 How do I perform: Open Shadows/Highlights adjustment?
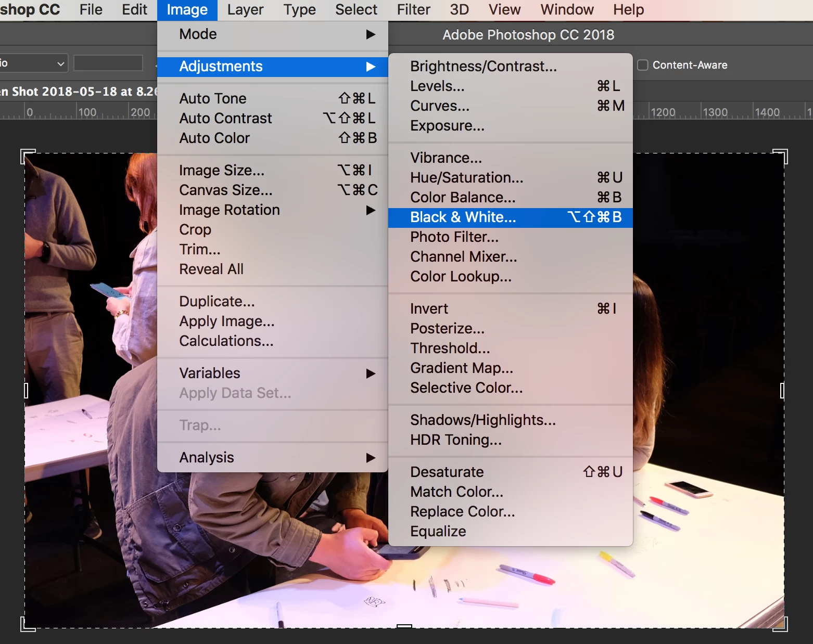pos(511,420)
